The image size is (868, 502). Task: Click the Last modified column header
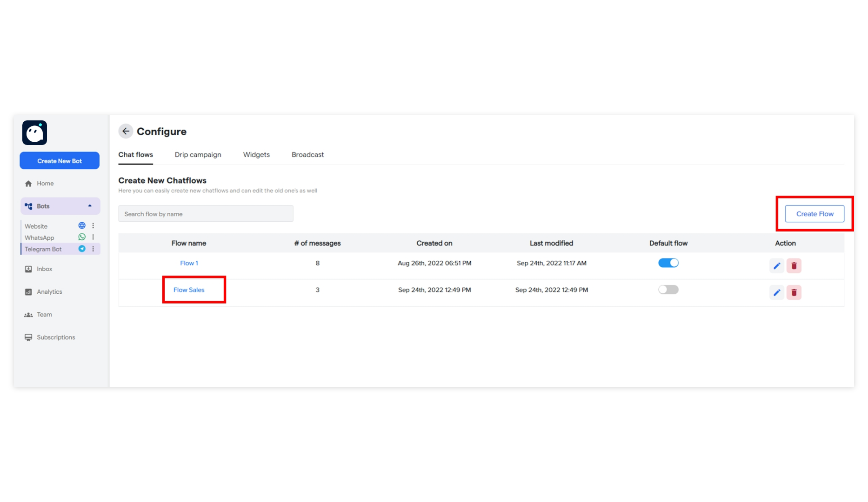click(x=551, y=243)
